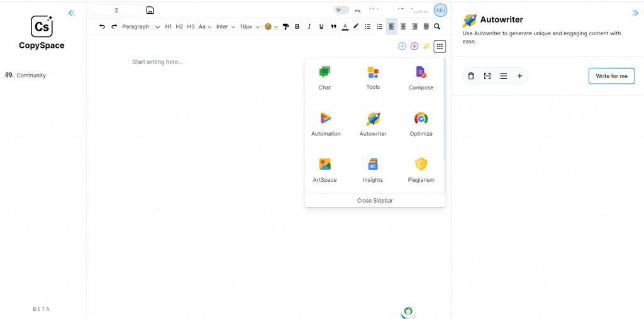Viewport: 644px width, 319px height.
Task: Open the Community menu item
Action: pyautogui.click(x=25, y=76)
